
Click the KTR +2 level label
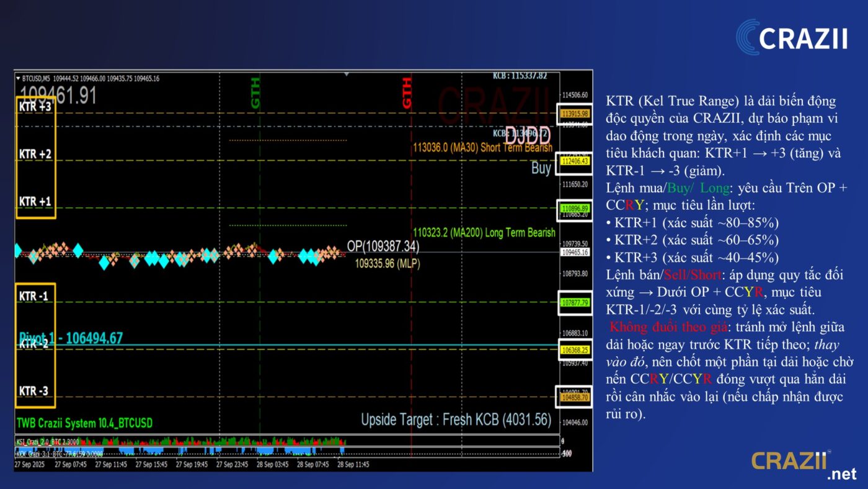pyautogui.click(x=35, y=154)
